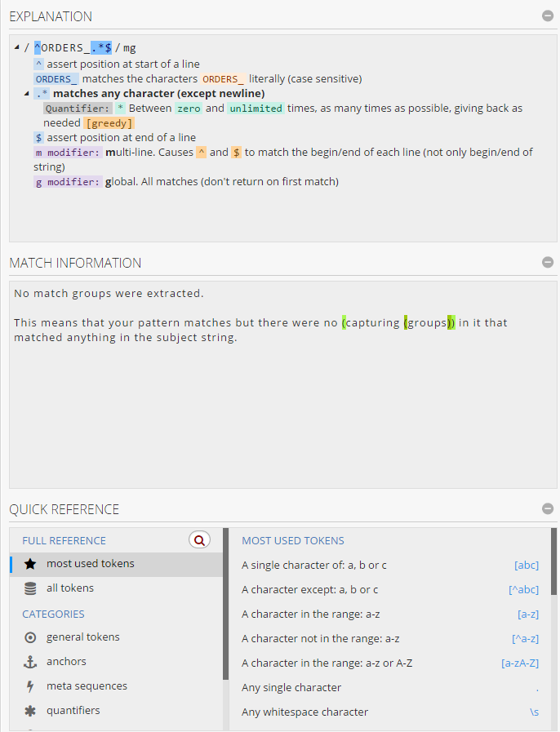Click the asterisk quantifiers icon
Screen dimensions: 560x732
pyautogui.click(x=30, y=711)
